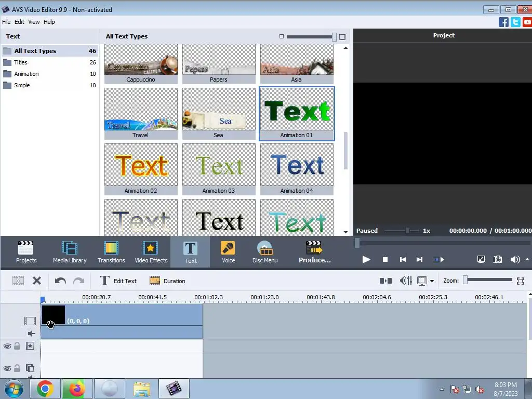Open the View menu
532x399 pixels.
(34, 22)
